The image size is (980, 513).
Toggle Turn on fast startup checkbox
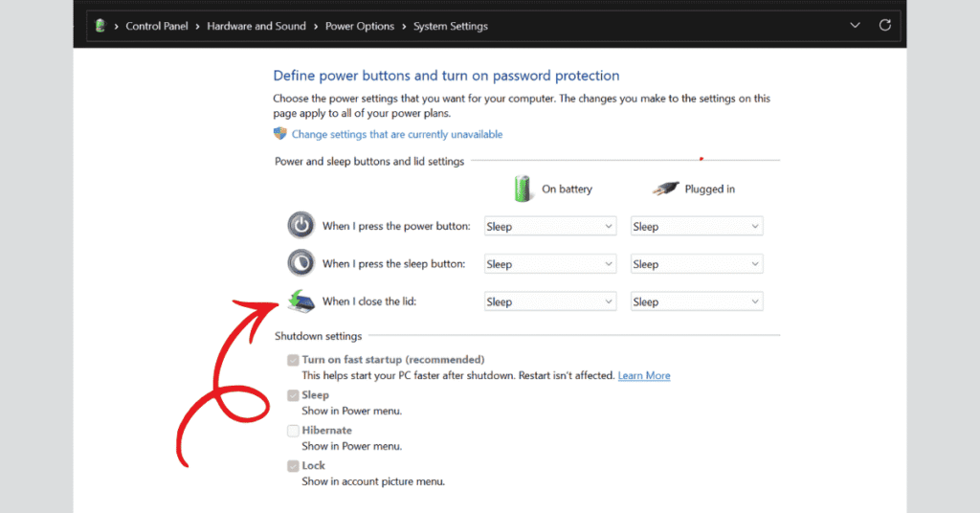[x=293, y=360]
